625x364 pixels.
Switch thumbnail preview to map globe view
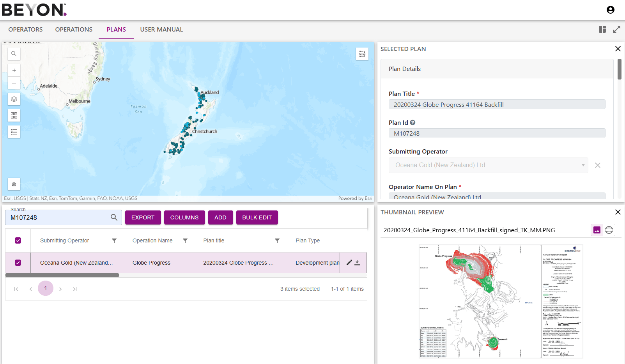[609, 230]
